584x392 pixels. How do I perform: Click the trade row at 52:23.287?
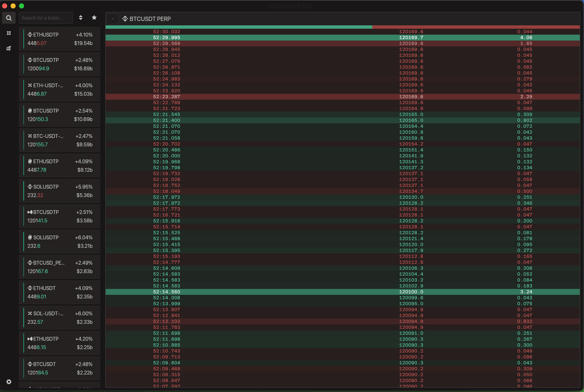click(x=343, y=97)
